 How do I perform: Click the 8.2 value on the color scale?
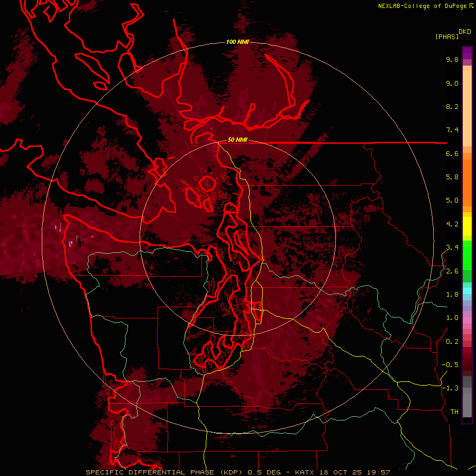click(452, 106)
